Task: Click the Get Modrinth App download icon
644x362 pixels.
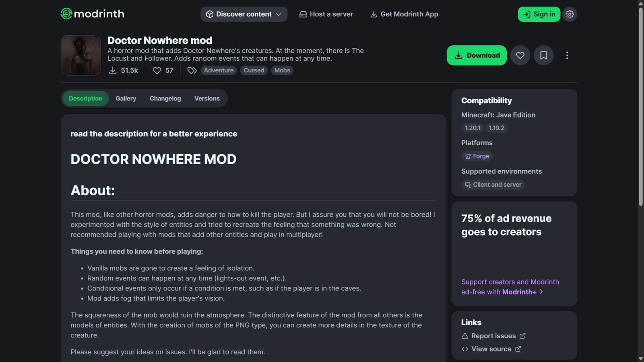Action: [x=374, y=14]
